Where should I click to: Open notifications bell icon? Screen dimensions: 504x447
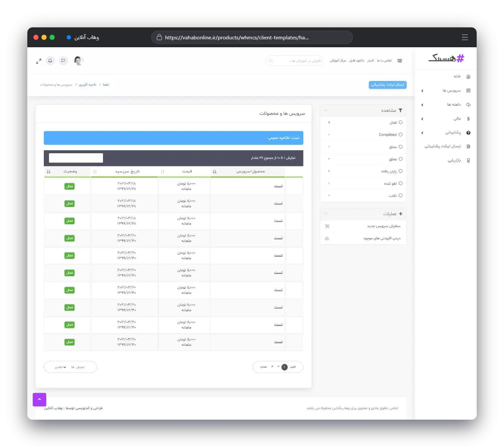(50, 61)
